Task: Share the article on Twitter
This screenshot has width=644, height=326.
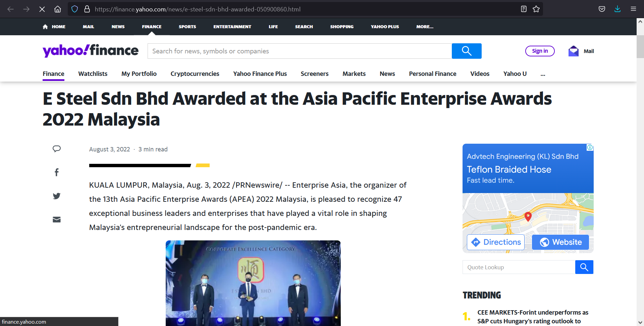Action: tap(57, 196)
